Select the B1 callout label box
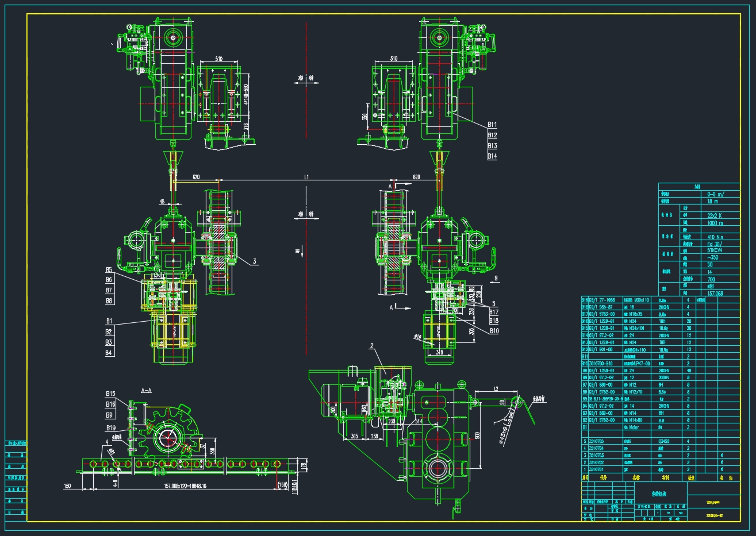 [109, 321]
